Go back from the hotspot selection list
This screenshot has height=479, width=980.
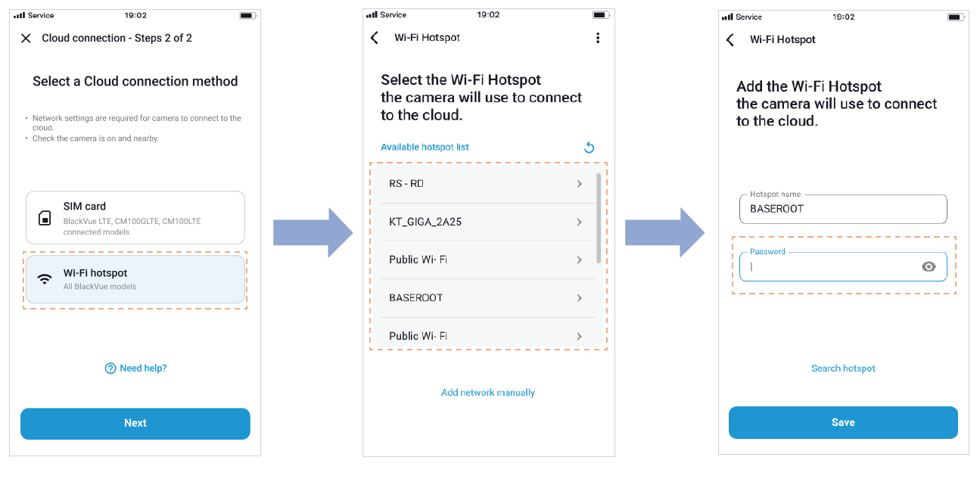click(x=375, y=38)
